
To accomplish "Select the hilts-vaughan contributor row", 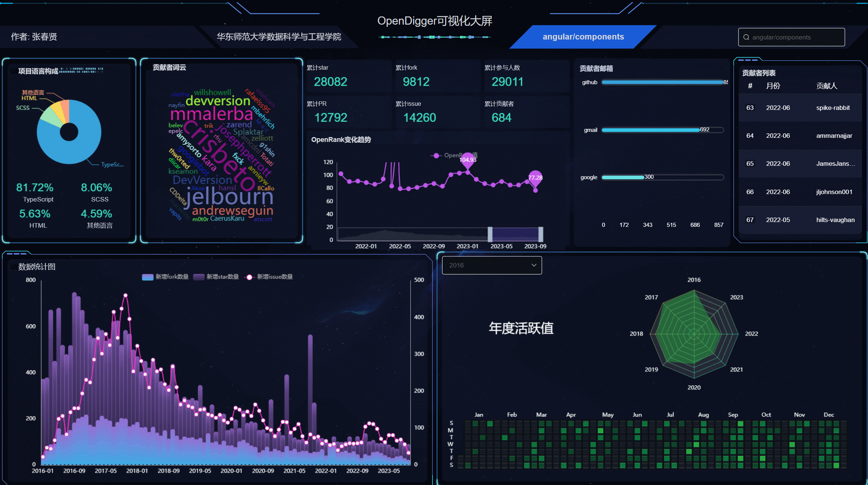I will coord(800,220).
